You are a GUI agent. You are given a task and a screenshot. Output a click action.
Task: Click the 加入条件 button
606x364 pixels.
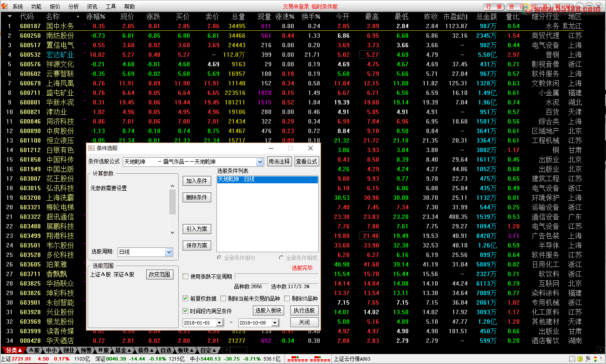(x=197, y=181)
